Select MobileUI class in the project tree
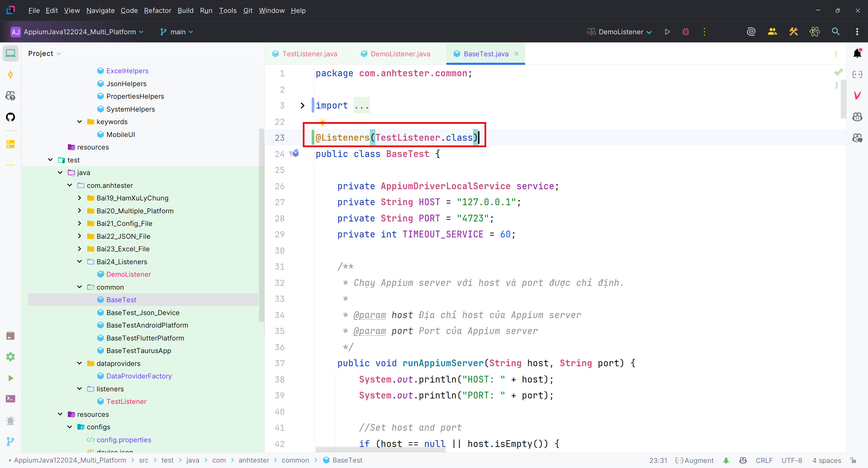This screenshot has height=468, width=868. 120,134
